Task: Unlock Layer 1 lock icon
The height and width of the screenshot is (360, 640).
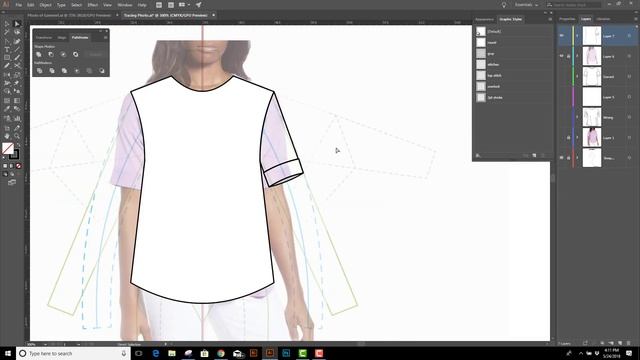Action: [569, 138]
